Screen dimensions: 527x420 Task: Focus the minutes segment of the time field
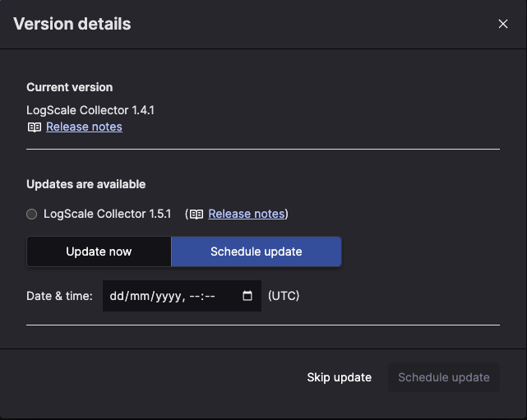[x=210, y=296]
